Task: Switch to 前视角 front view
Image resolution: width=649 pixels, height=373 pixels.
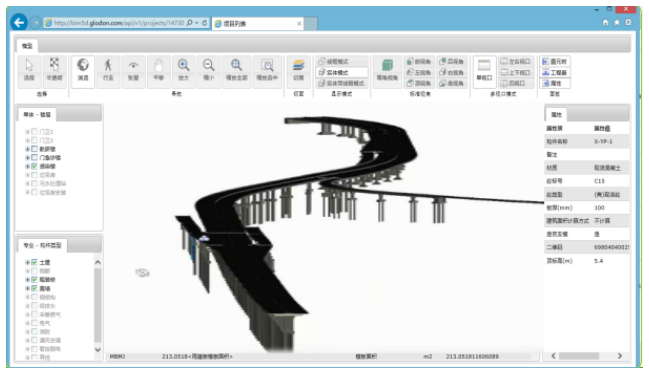Action: coord(418,61)
